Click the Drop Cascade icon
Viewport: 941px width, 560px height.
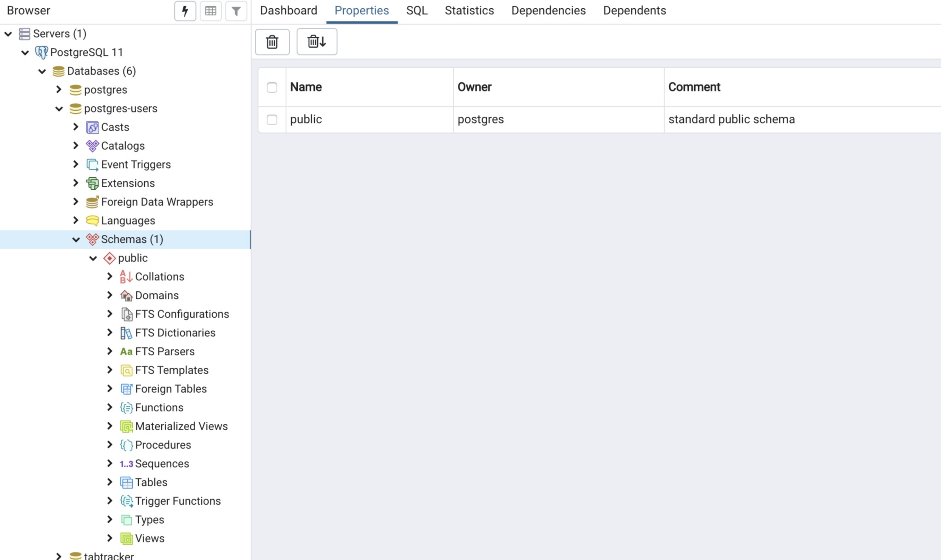[x=316, y=41]
